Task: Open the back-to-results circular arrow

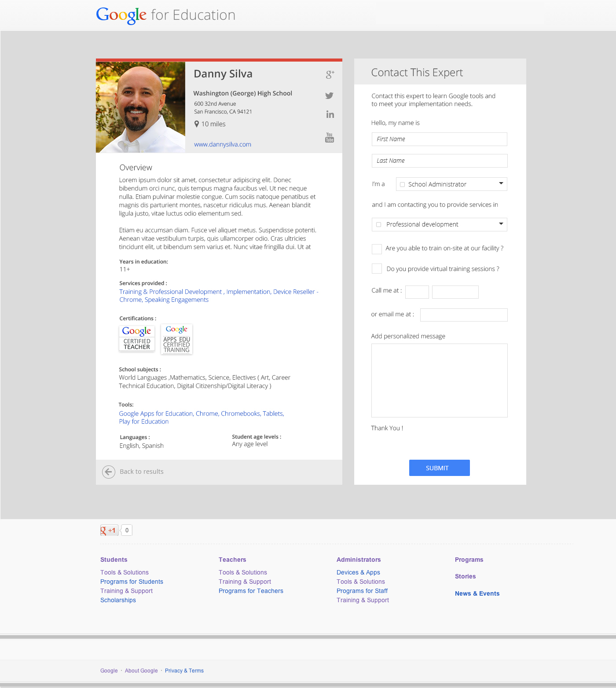Action: [x=108, y=472]
